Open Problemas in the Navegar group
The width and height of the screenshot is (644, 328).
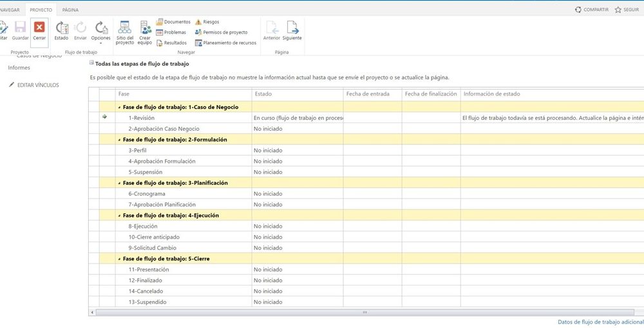tap(171, 32)
